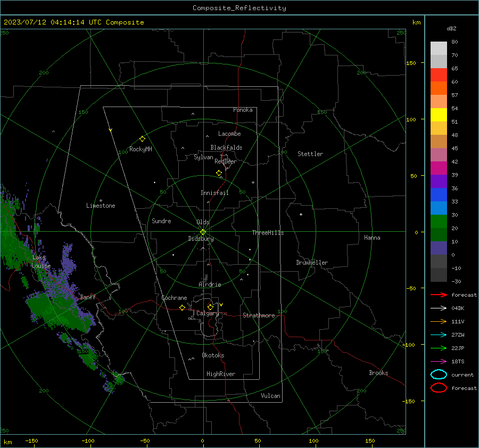
Task: Click the Composite_Reflectivity title
Action: tap(239, 8)
